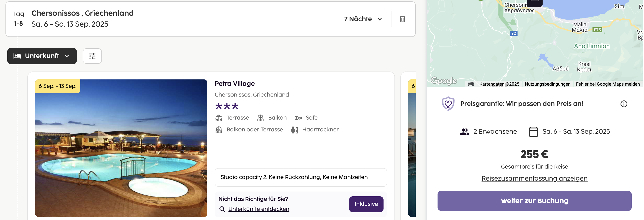Screen dimensions: 644x220
Task: Click the Preisgarantie shield heart icon
Action: coord(448,104)
